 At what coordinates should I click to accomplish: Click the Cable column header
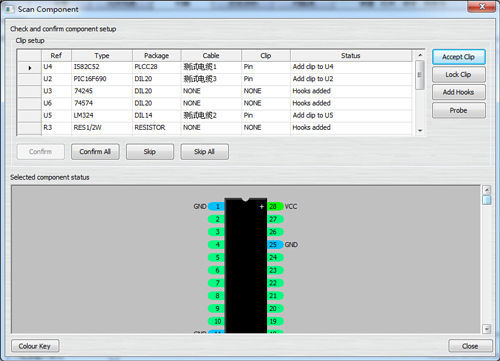point(211,56)
